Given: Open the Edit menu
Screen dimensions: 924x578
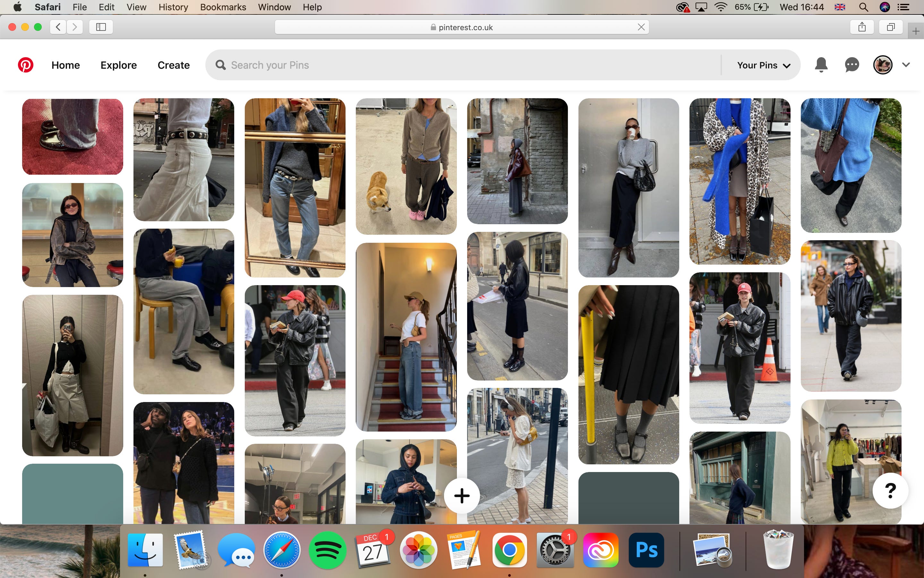Looking at the screenshot, I should 107,7.
